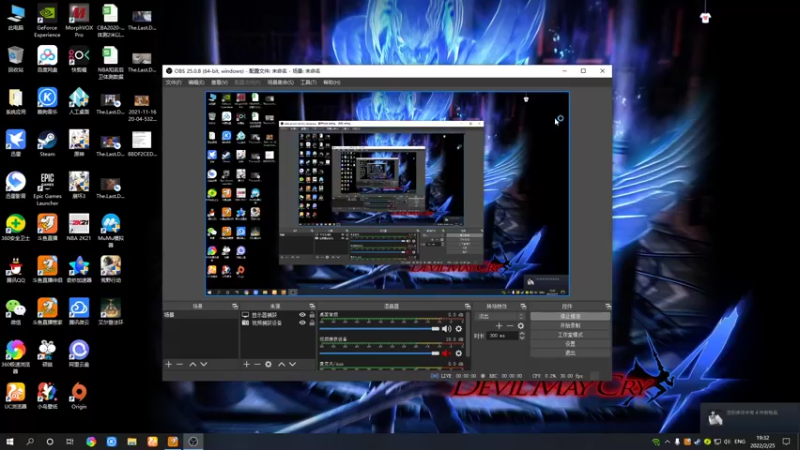The image size is (800, 450).
Task: Open the 编辑(E) menu in OBS
Action: pos(196,82)
